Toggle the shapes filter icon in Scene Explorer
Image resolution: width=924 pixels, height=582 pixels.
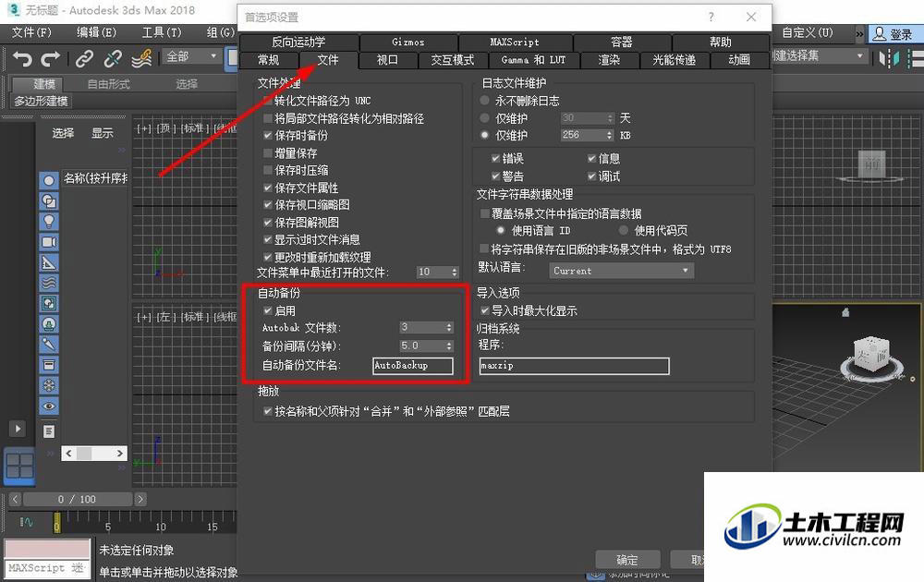pyautogui.click(x=49, y=200)
